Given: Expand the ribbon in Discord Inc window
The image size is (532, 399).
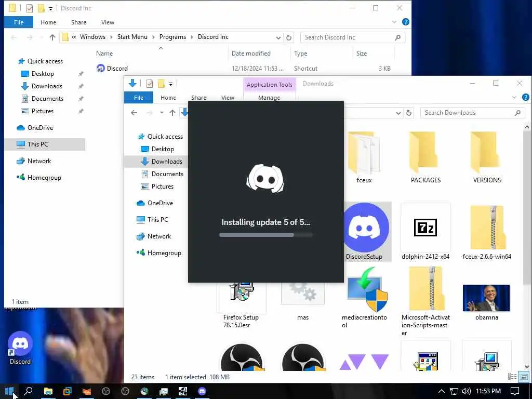Looking at the screenshot, I should (394, 22).
